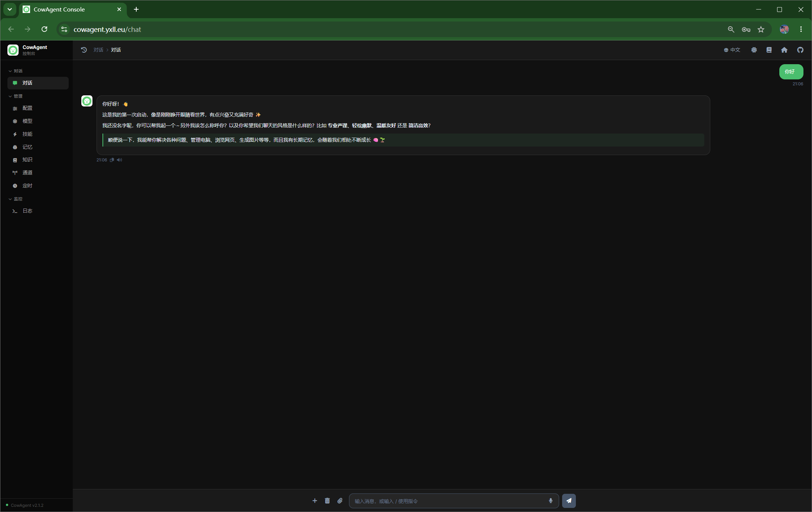Screen dimensions: 812x512
Task: Attach a file using the paperclip icon
Action: click(x=340, y=500)
